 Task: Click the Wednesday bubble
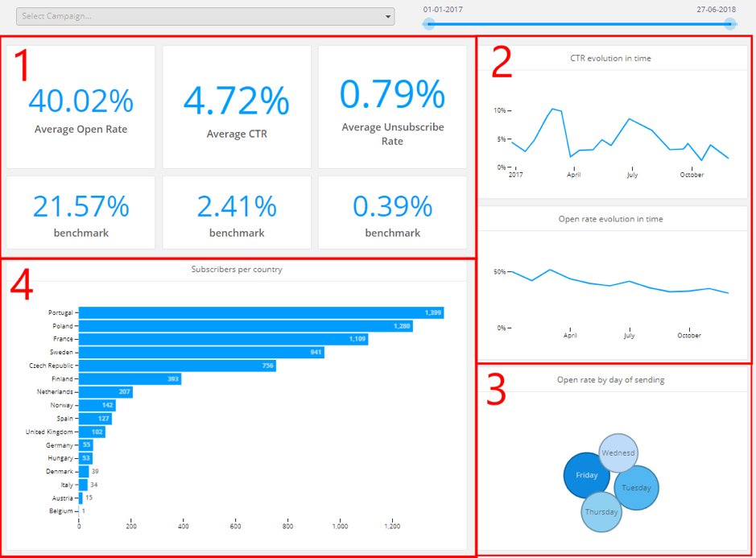[619, 453]
